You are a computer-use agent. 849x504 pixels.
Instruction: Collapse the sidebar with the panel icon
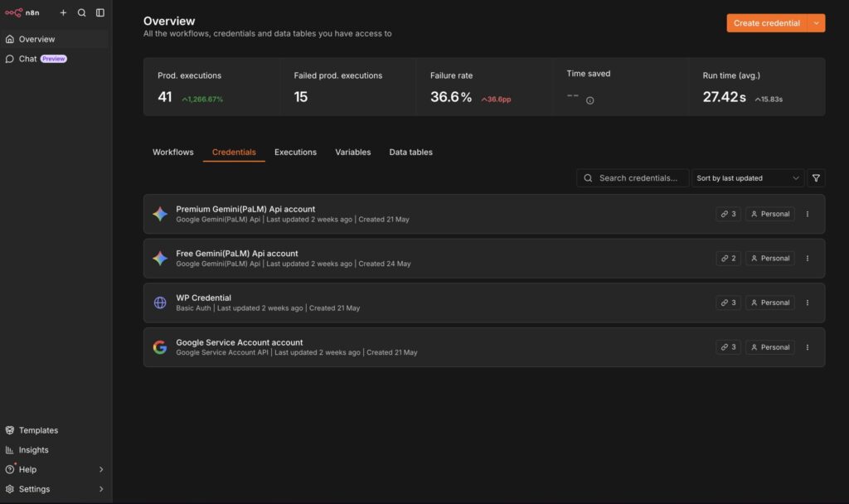(100, 12)
